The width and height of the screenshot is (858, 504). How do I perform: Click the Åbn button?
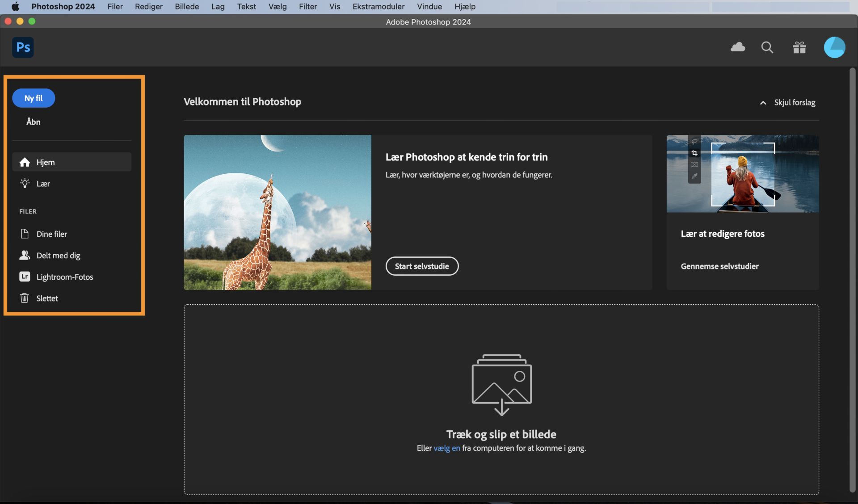(x=33, y=121)
